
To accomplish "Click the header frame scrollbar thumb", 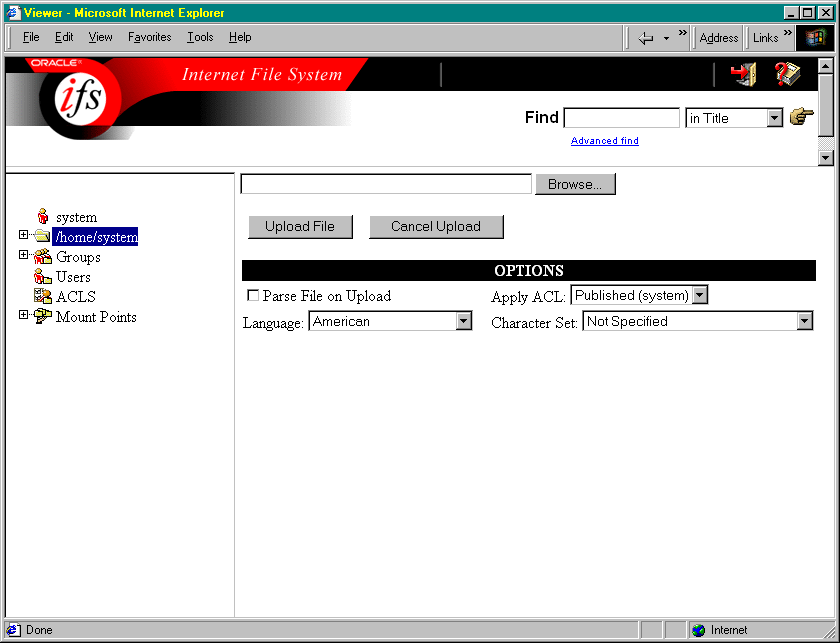I will tap(826, 105).
